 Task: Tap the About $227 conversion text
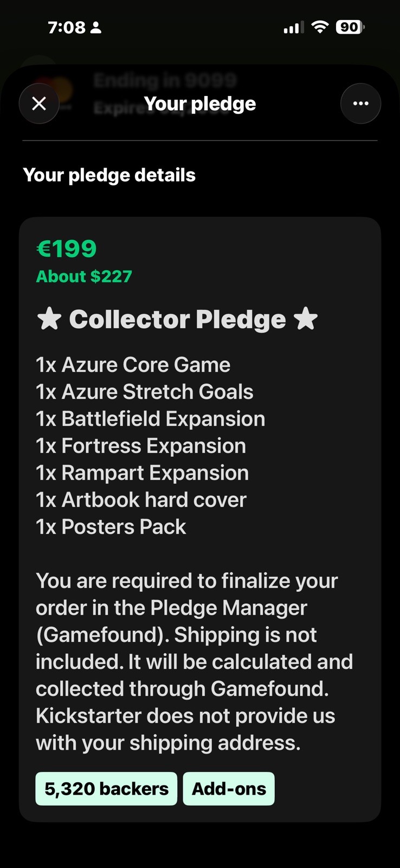point(84,276)
